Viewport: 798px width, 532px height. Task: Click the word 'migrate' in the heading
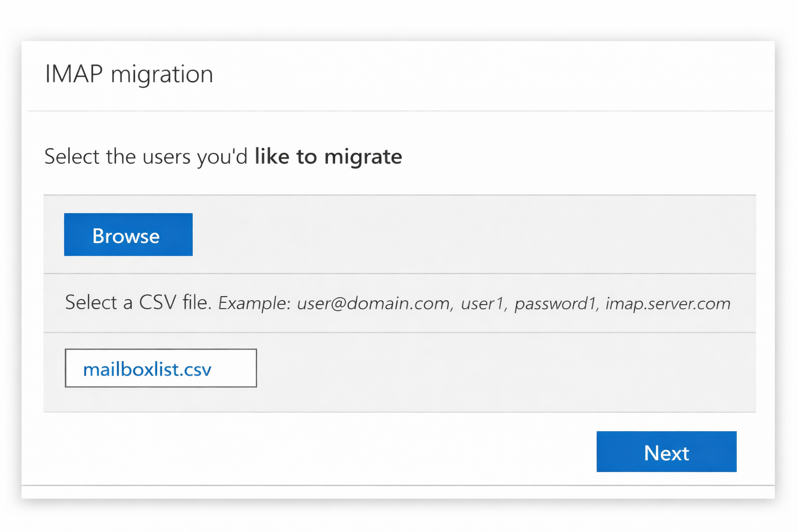363,156
